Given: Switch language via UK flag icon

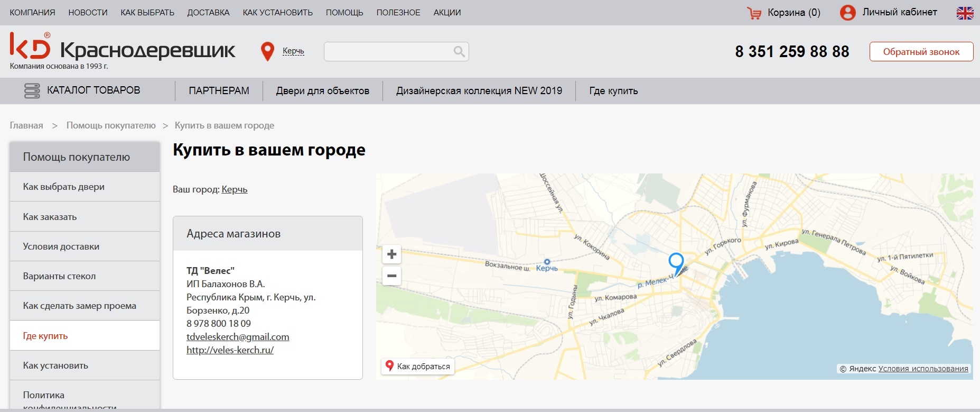Looking at the screenshot, I should 965,13.
